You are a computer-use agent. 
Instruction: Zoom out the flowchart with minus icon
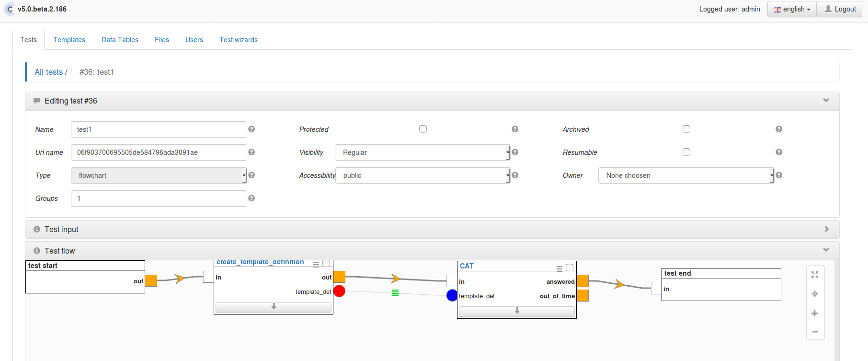[x=815, y=332]
